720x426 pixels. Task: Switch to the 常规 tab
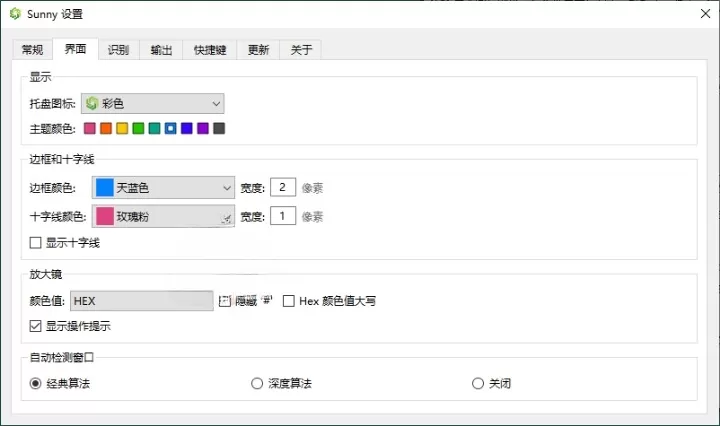(x=33, y=50)
